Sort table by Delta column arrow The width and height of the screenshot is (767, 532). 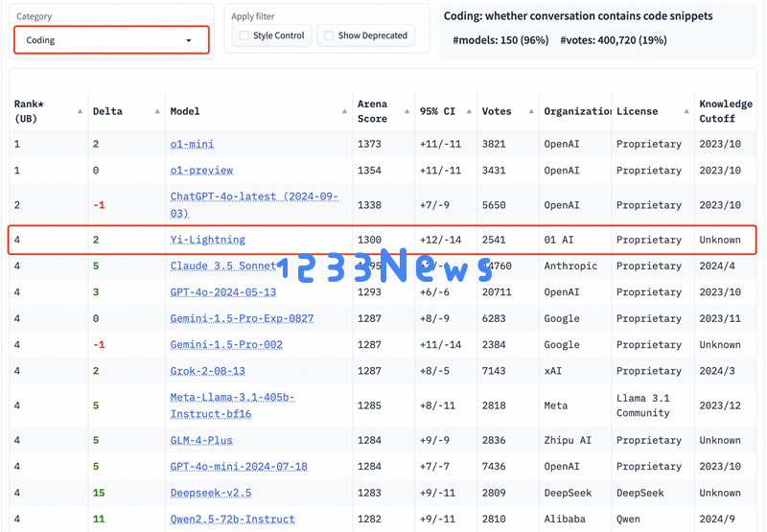157,111
